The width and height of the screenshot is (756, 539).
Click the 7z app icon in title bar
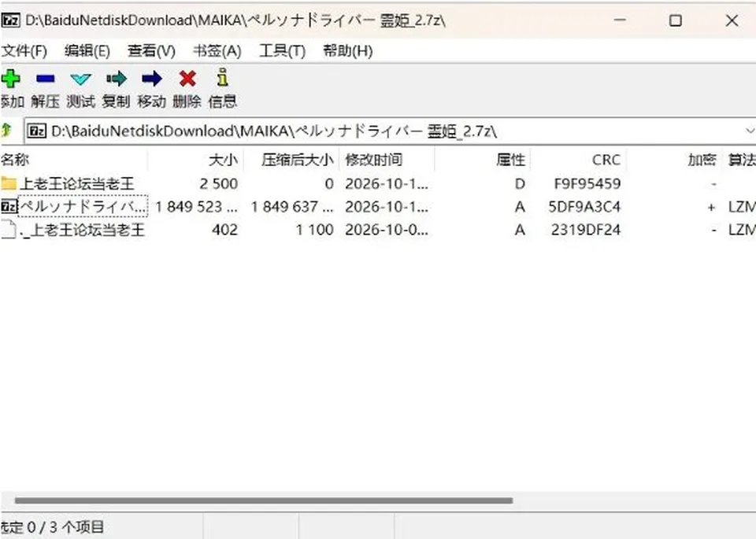pos(10,20)
